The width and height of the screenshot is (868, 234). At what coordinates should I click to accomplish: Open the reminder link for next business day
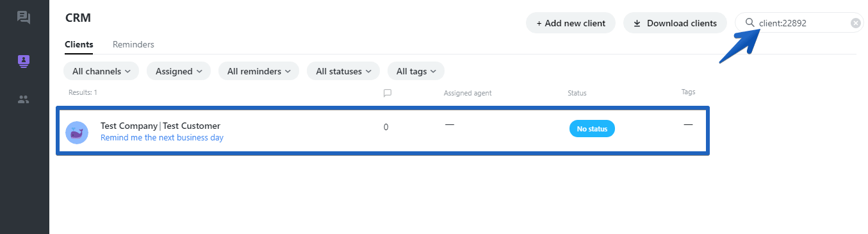tap(162, 138)
